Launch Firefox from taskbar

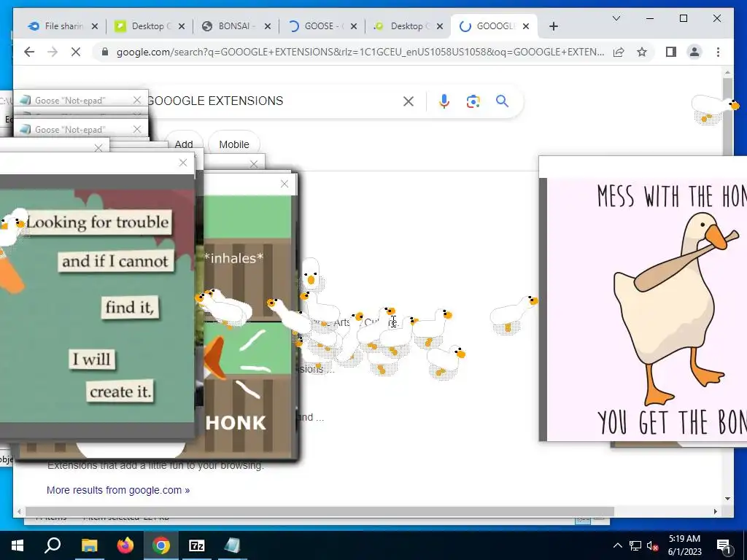tap(125, 545)
